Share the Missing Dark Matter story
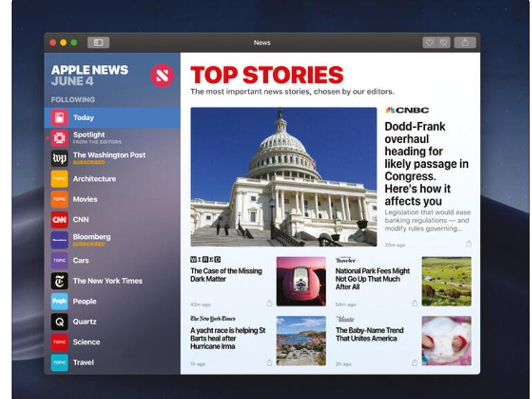 click(x=269, y=303)
